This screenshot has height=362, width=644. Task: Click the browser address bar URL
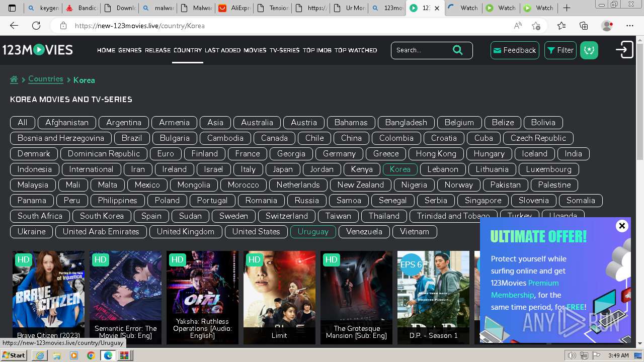140,26
